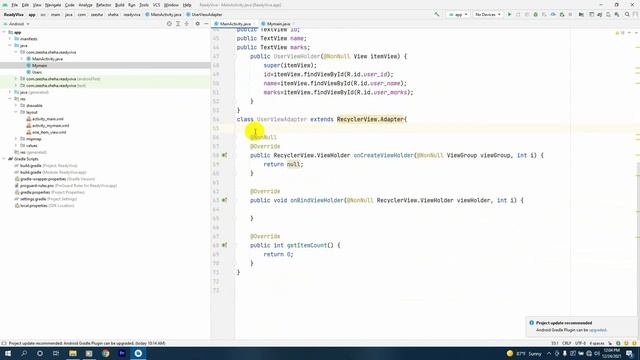Click the green Debug app bug icon

coord(536,14)
